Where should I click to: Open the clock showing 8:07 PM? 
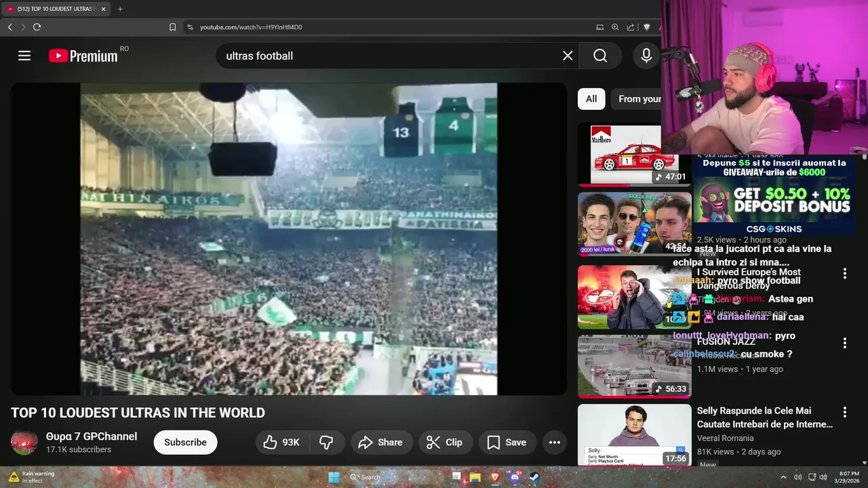tap(849, 477)
